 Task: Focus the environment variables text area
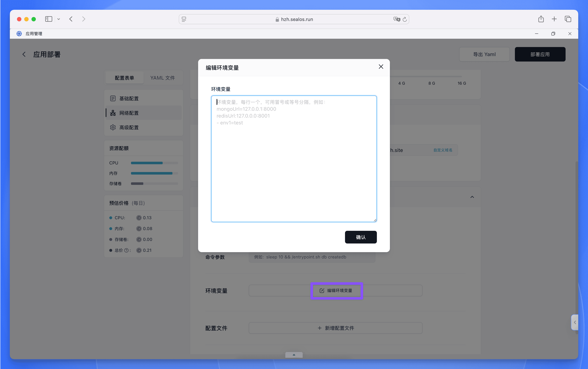point(294,159)
